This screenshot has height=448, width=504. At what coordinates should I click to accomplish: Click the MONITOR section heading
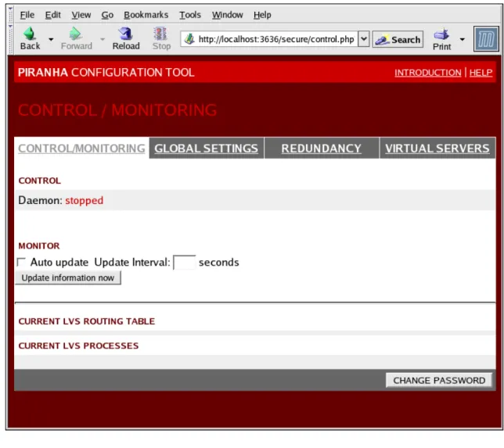pos(39,246)
